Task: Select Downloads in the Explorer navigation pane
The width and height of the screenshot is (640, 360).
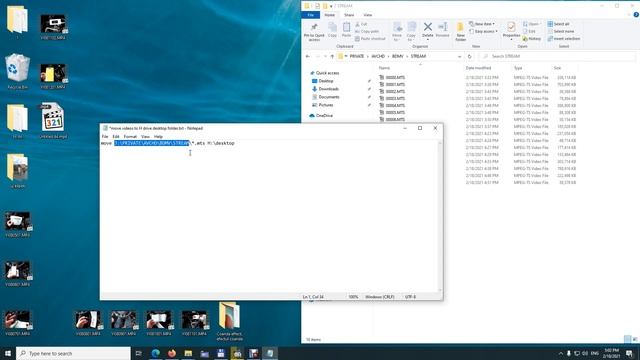Action: coord(329,89)
